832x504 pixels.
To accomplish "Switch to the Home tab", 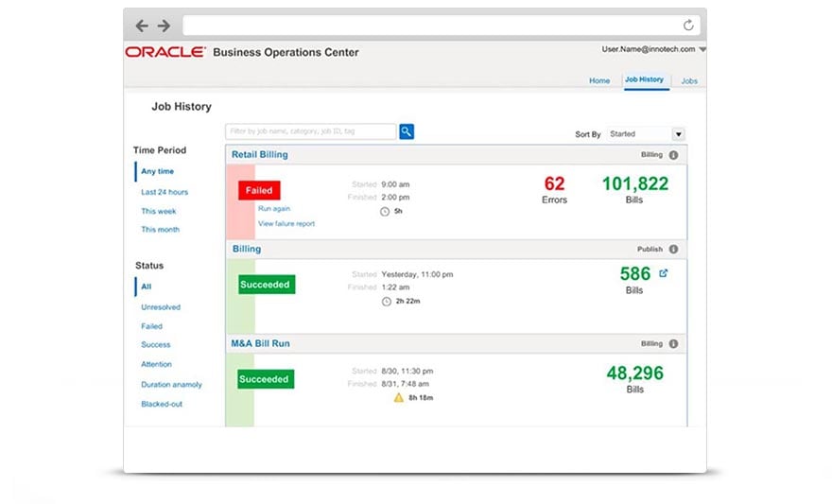I will click(x=599, y=80).
